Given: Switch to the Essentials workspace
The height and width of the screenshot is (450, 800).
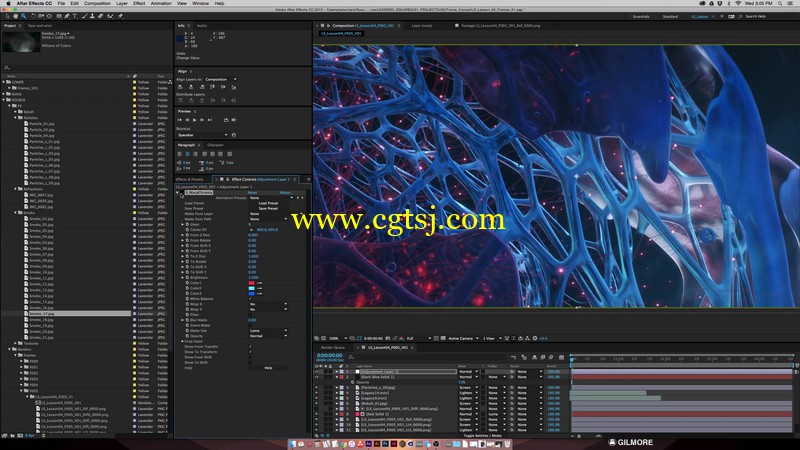Looking at the screenshot, I should [641, 16].
